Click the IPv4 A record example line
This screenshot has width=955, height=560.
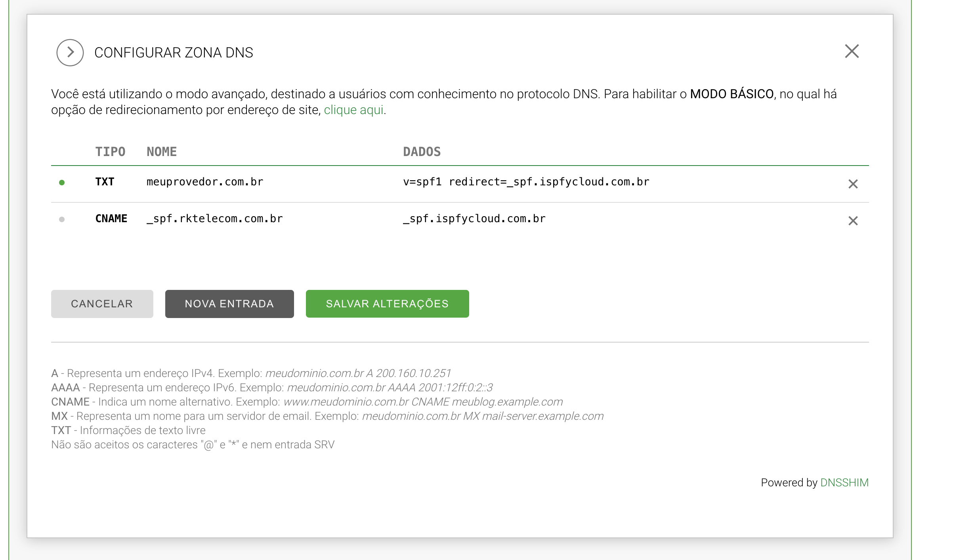click(x=251, y=373)
